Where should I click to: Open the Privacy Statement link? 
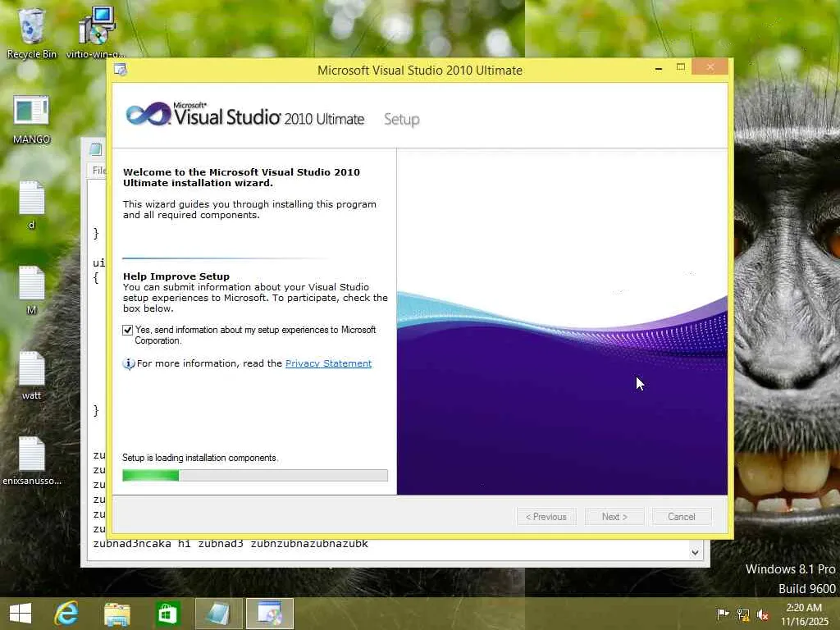[328, 363]
